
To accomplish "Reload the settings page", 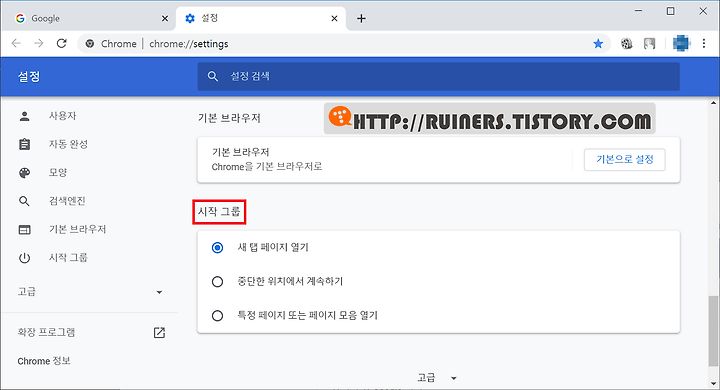I will [x=62, y=44].
